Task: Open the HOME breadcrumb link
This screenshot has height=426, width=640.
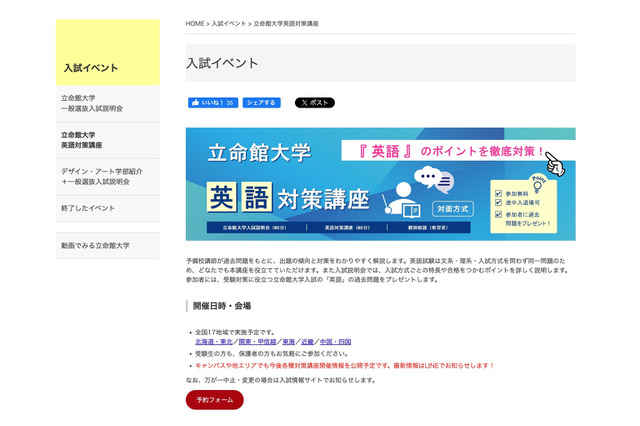Action: tap(195, 22)
